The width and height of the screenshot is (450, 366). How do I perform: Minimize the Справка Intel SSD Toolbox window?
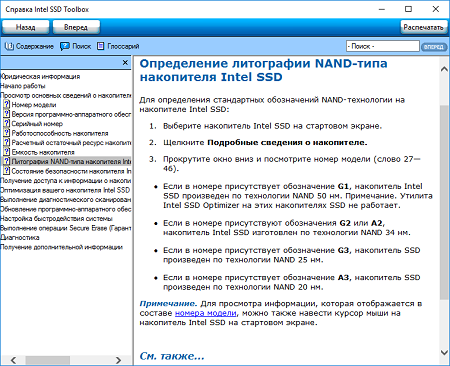[x=382, y=9]
